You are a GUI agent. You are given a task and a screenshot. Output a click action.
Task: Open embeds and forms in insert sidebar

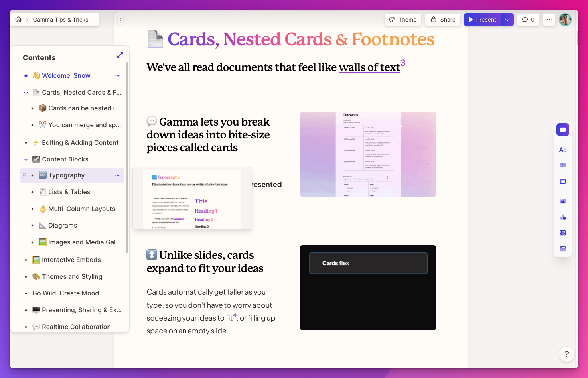(563, 249)
